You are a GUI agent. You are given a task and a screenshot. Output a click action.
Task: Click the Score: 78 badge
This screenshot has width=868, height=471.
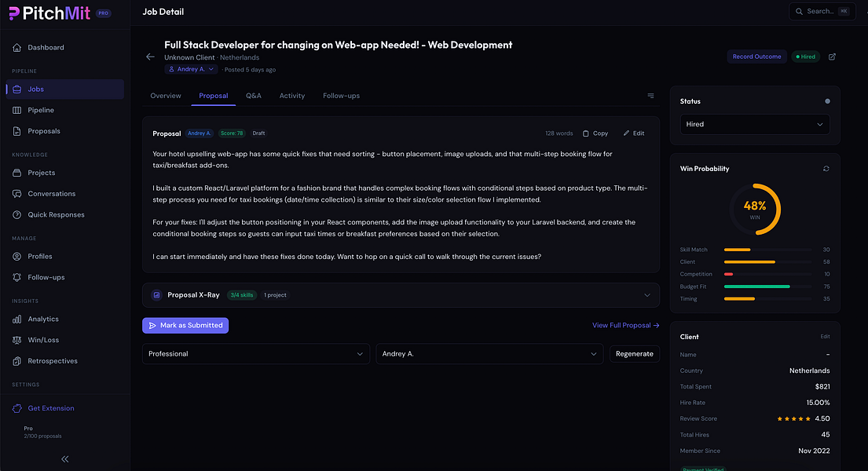(x=232, y=133)
